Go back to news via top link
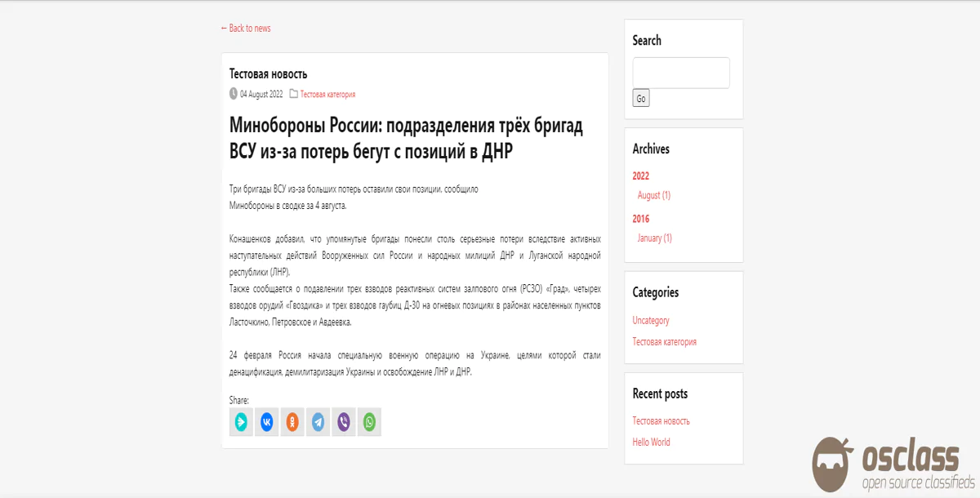Viewport: 980px width, 498px height. point(246,29)
